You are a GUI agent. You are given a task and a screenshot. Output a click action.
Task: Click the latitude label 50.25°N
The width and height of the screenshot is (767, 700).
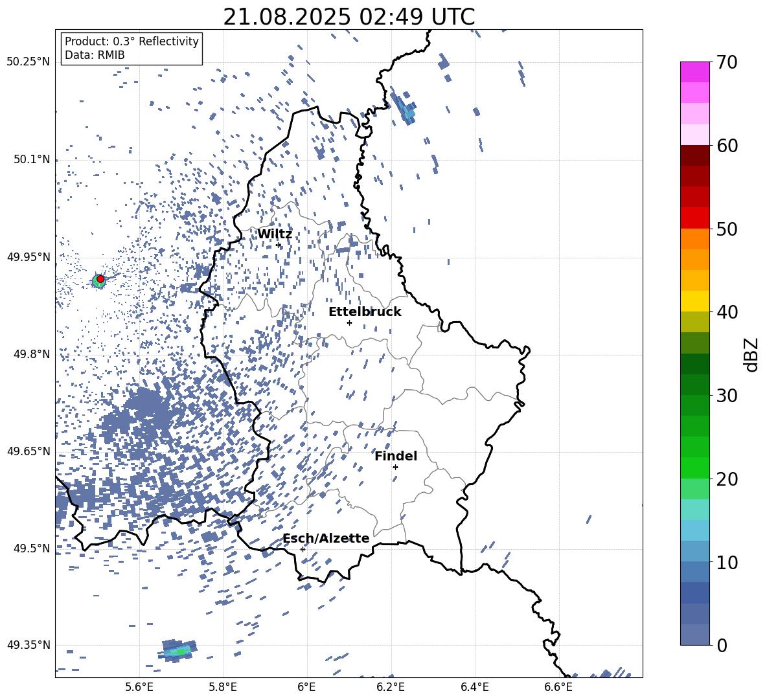click(29, 62)
